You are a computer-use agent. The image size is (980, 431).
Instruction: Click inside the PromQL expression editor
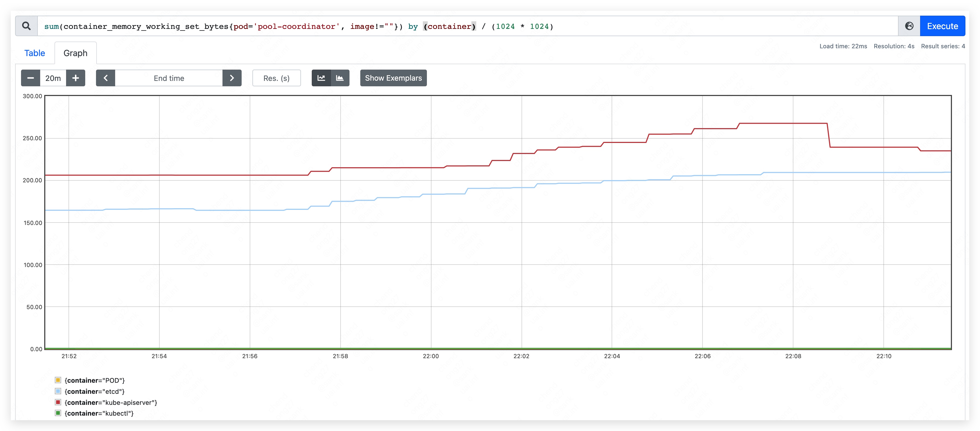pos(468,26)
